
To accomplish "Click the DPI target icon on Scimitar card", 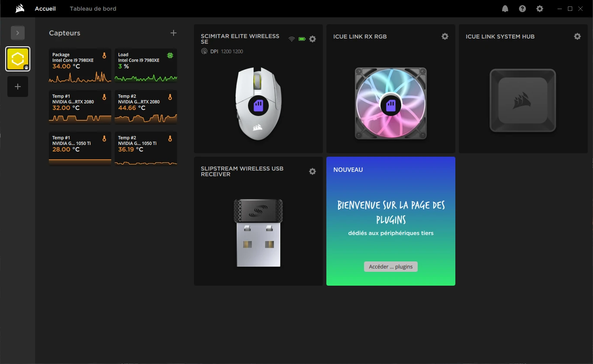I will point(204,52).
